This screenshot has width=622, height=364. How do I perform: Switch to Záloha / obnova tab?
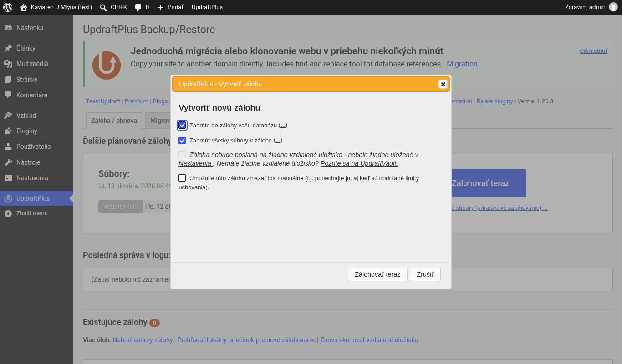114,121
